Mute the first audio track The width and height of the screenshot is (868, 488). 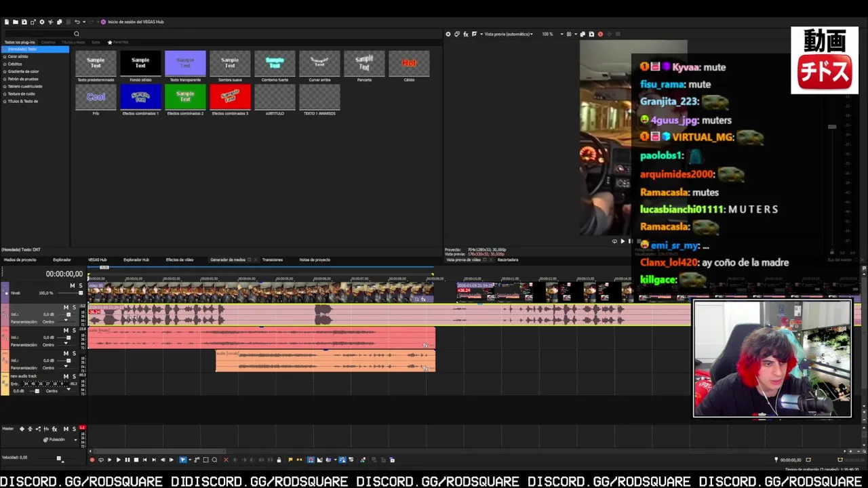(66, 308)
